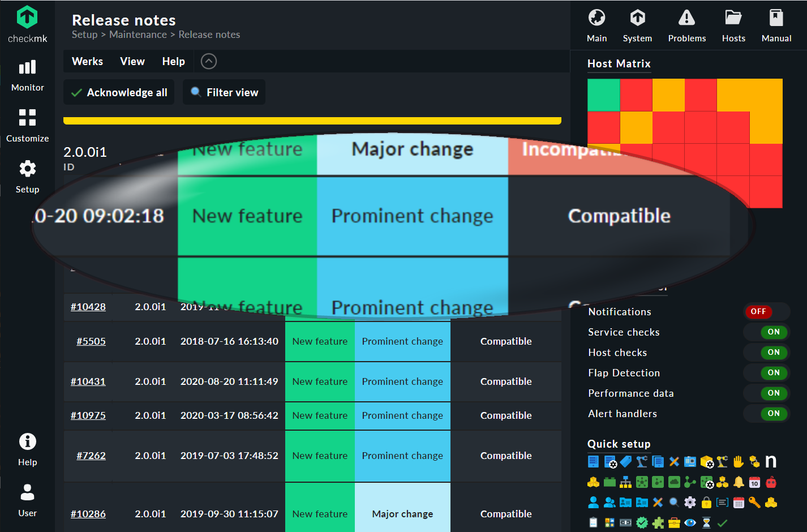
Task: Collapse the Werks menu bar chevron
Action: (208, 61)
